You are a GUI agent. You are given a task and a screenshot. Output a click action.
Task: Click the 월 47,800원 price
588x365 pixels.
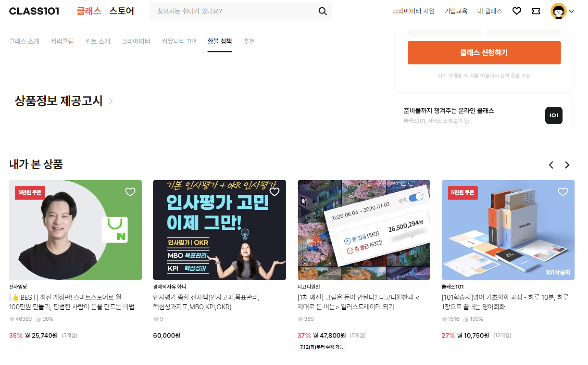pyautogui.click(x=329, y=335)
